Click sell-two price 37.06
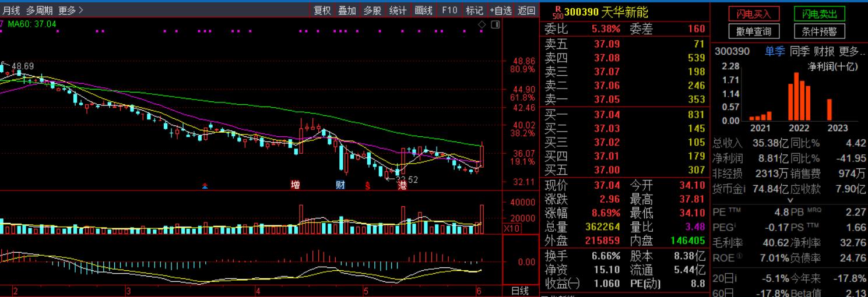Image resolution: width=868 pixels, height=297 pixels. click(607, 86)
